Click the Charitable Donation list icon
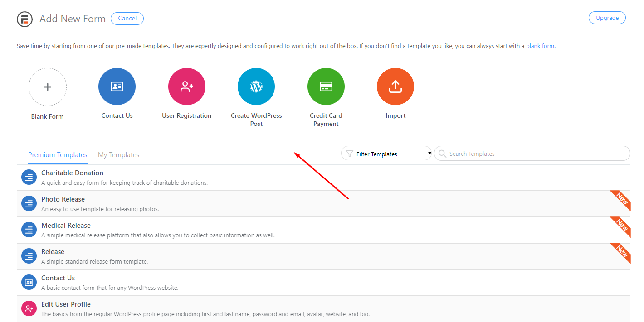 click(x=29, y=178)
